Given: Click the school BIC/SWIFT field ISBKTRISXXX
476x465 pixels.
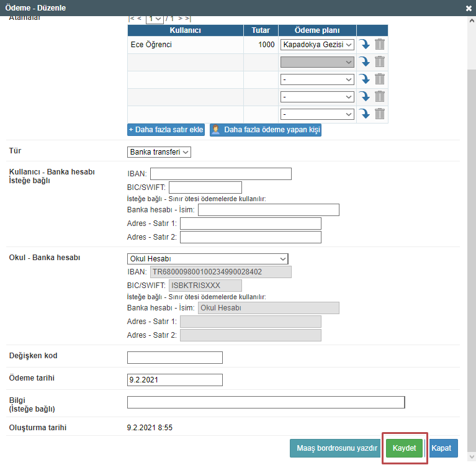Looking at the screenshot, I should [x=205, y=286].
